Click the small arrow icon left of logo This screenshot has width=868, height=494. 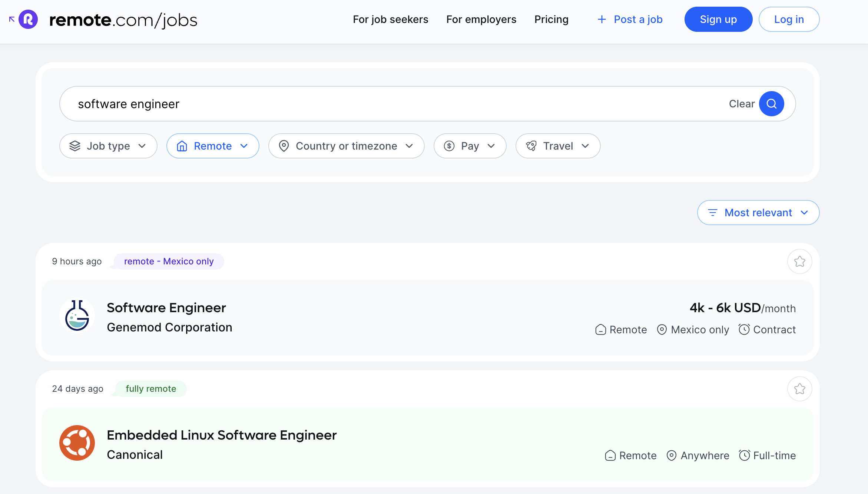click(x=12, y=19)
